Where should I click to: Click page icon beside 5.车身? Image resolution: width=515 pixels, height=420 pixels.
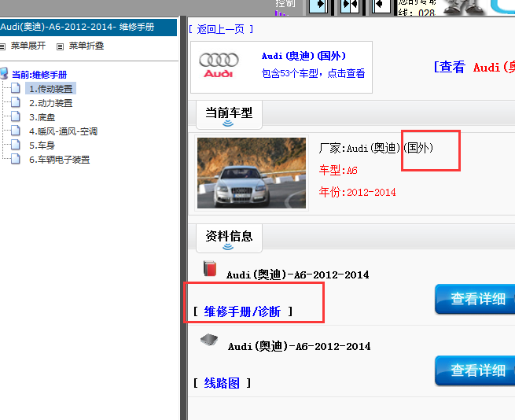tap(16, 145)
